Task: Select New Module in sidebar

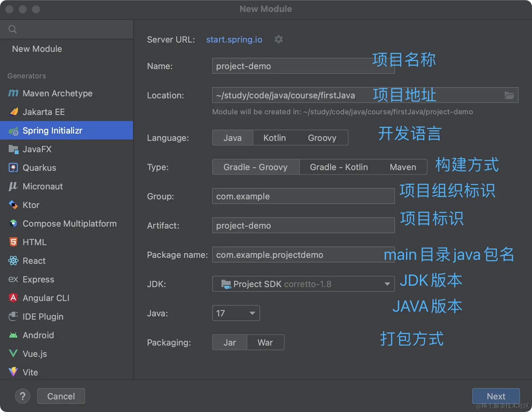Action: tap(66, 49)
